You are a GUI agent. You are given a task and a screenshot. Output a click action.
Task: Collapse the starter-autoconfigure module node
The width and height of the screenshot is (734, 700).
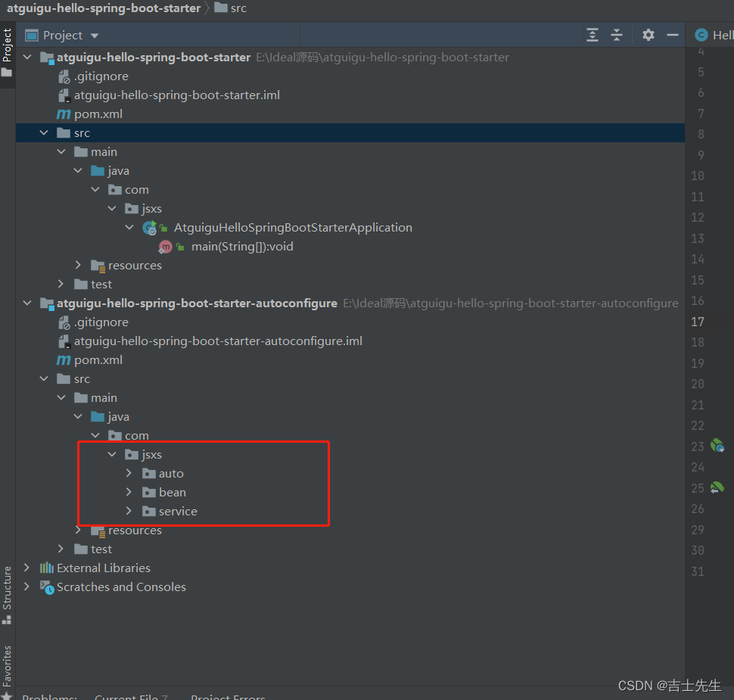(27, 303)
